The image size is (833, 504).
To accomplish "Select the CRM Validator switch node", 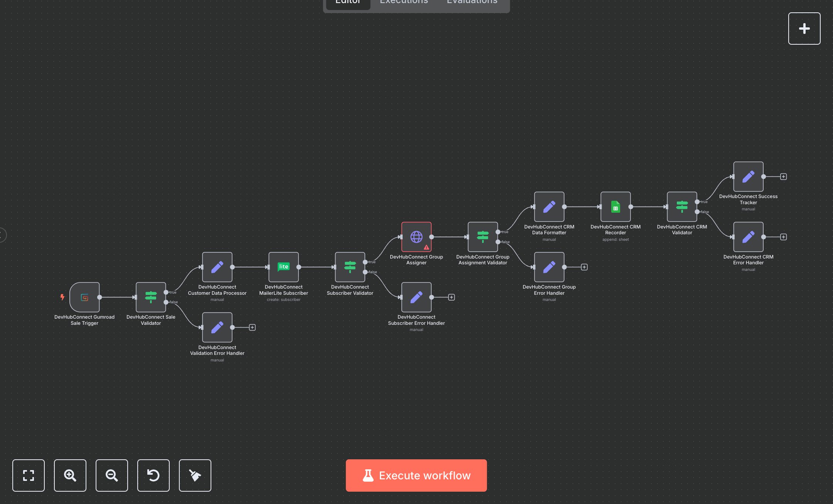I will (682, 207).
